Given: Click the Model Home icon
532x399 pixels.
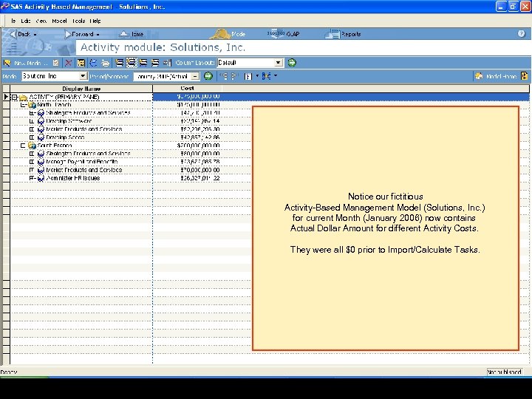Looking at the screenshot, I should [x=479, y=76].
